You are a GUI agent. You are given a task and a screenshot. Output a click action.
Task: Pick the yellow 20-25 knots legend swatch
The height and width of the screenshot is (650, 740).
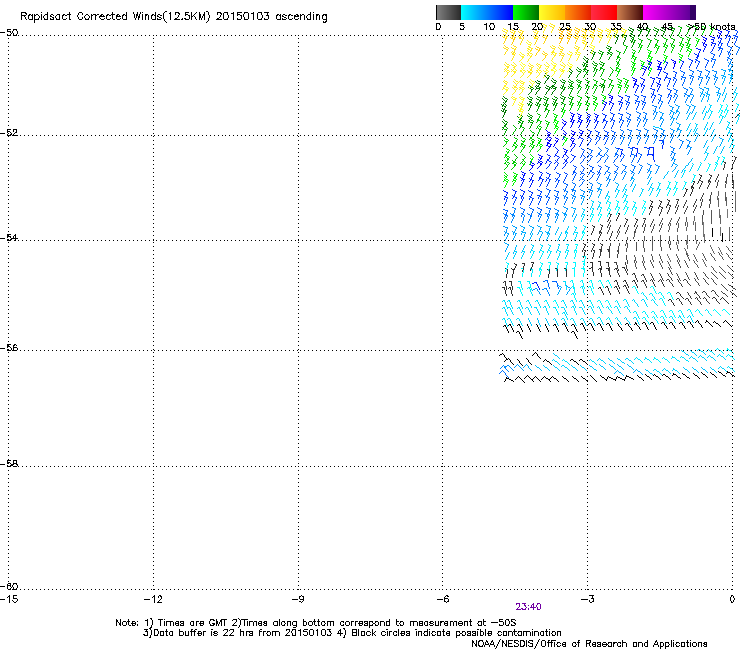[x=552, y=12]
